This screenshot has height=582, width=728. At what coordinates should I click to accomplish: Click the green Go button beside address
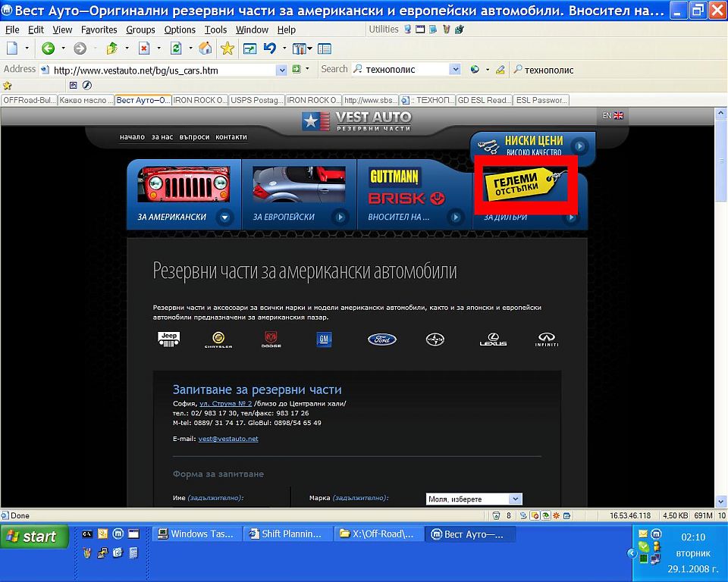(297, 70)
